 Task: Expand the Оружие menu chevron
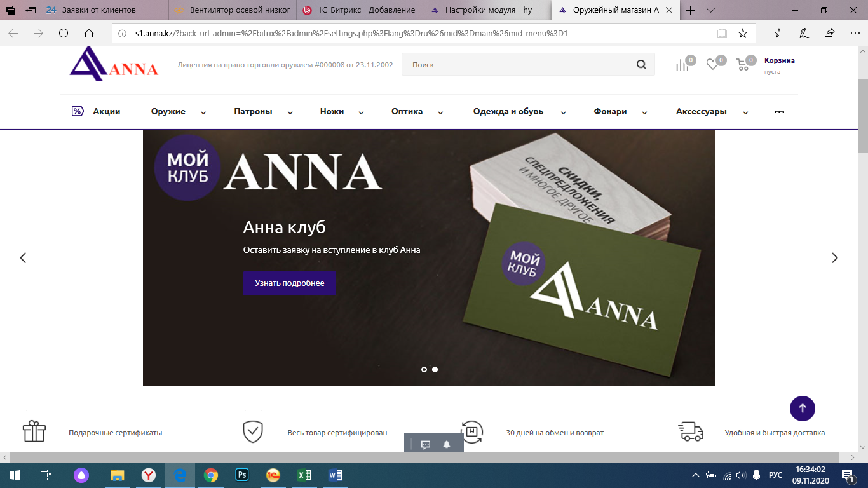[203, 112]
